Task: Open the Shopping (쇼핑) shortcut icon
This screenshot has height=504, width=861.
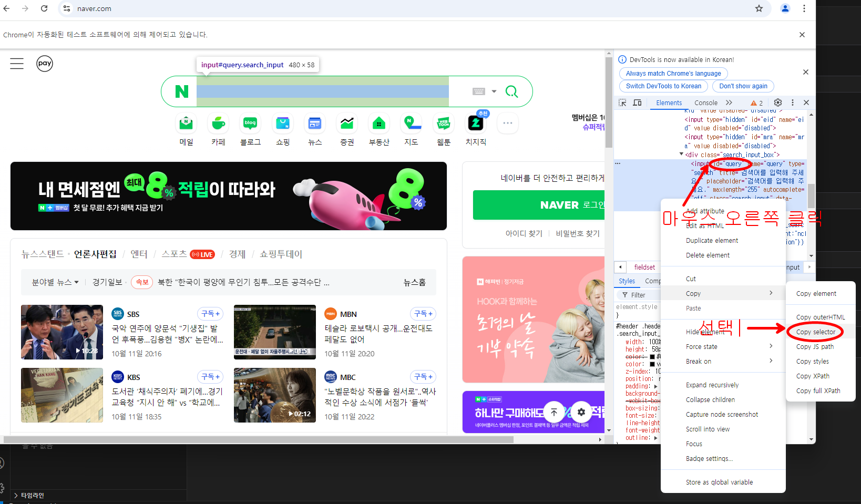Action: (x=283, y=124)
